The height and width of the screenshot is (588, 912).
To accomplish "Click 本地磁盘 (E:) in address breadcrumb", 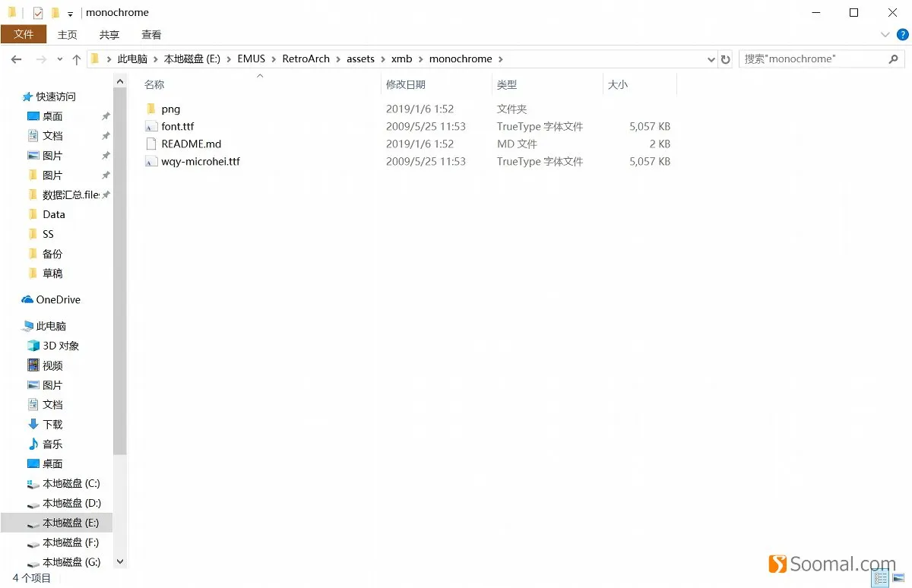I will click(192, 59).
